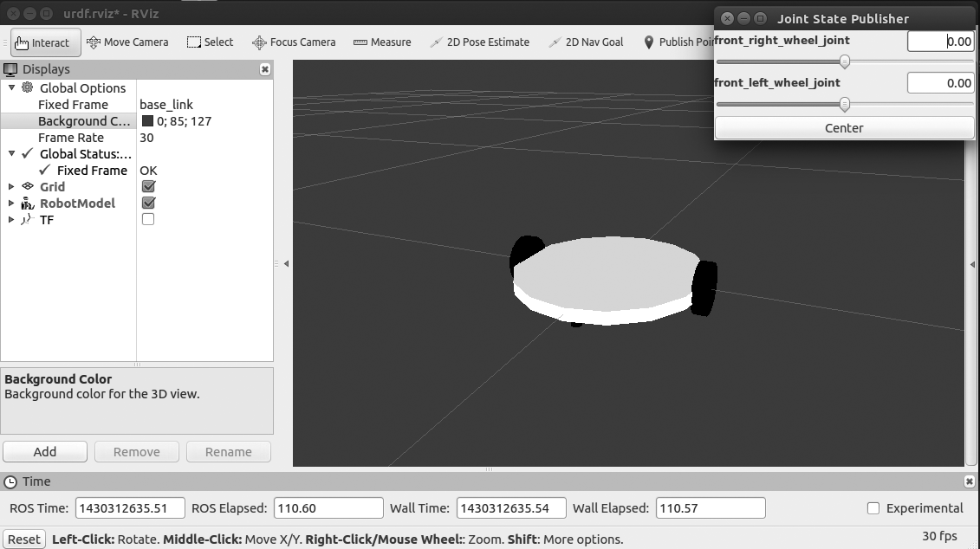980x549 pixels.
Task: Expand the RobotModel tree item
Action: 11,203
